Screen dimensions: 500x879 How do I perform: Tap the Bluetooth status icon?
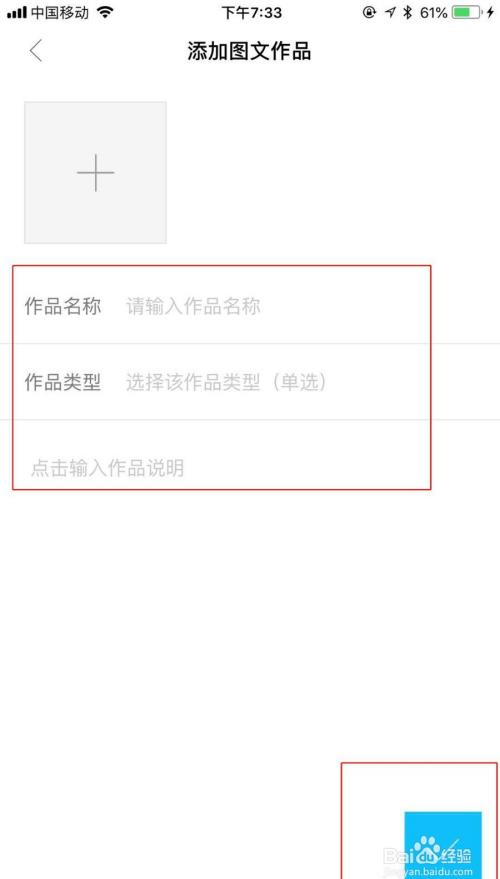[408, 12]
